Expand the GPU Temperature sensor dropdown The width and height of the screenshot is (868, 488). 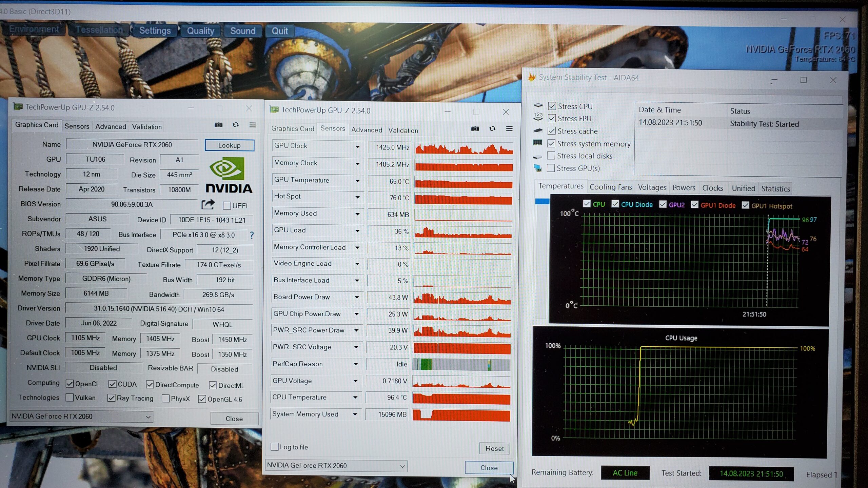pos(357,181)
